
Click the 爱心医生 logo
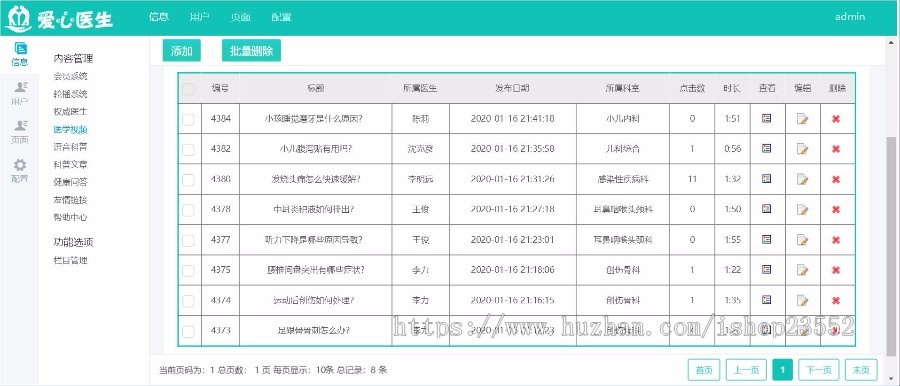click(59, 18)
